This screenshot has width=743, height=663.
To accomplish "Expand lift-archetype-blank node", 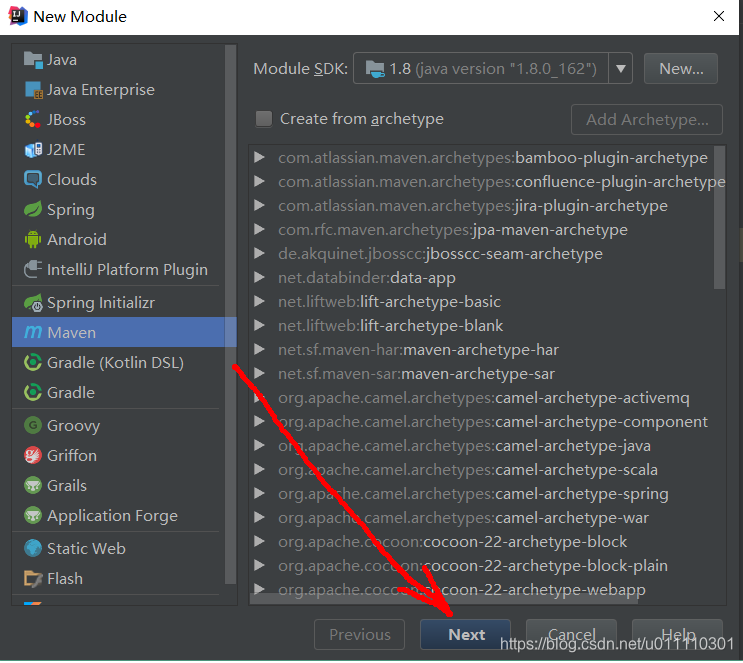I will click(x=259, y=325).
